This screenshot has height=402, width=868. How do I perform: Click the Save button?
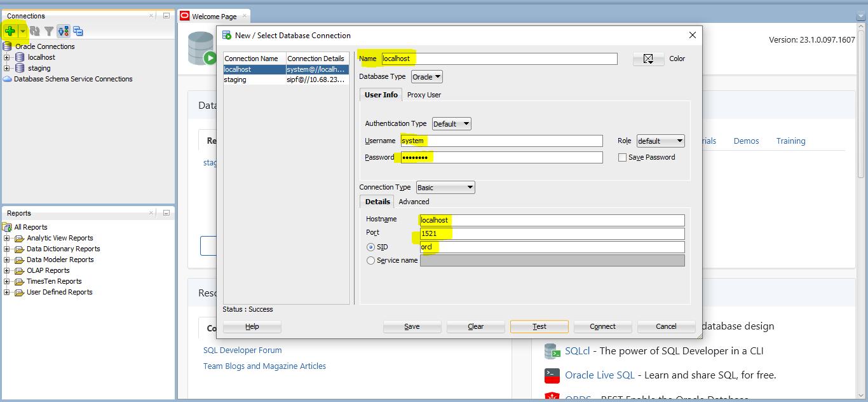point(412,326)
